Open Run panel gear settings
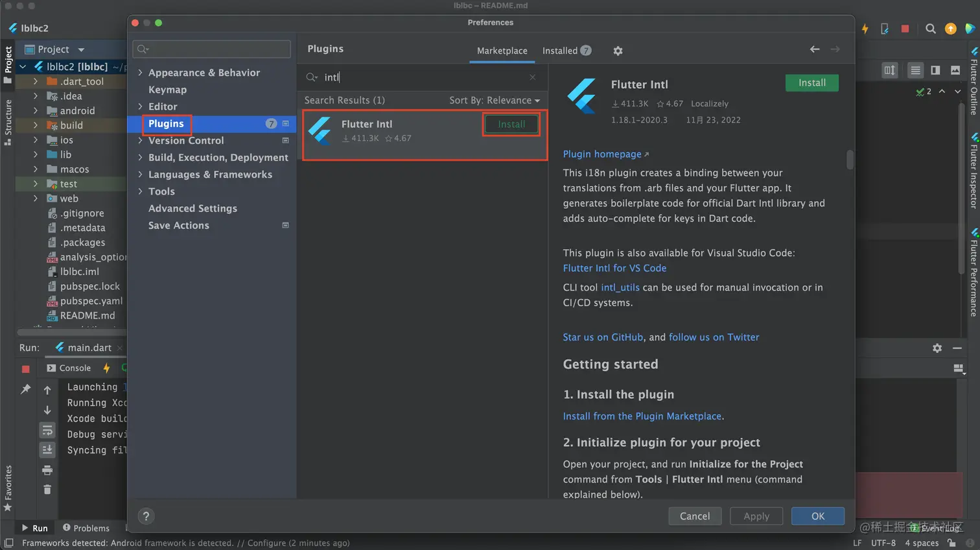The image size is (980, 550). tap(937, 348)
